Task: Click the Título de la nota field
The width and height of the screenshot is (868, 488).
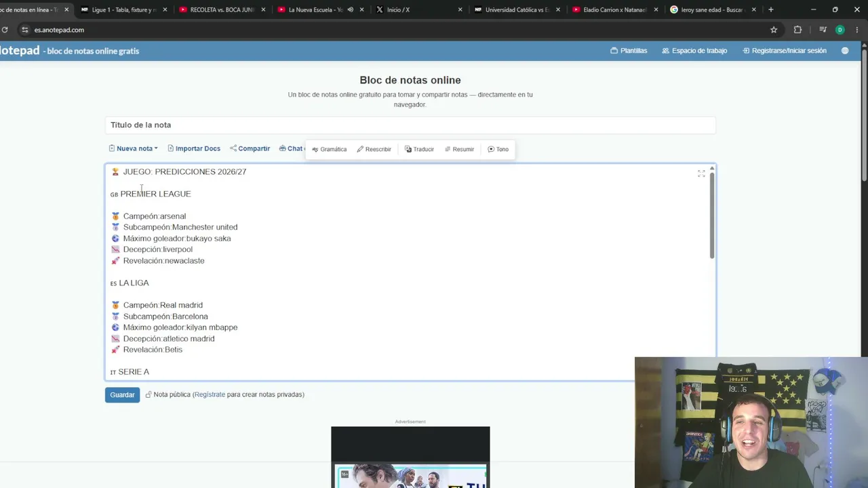Action: (410, 125)
